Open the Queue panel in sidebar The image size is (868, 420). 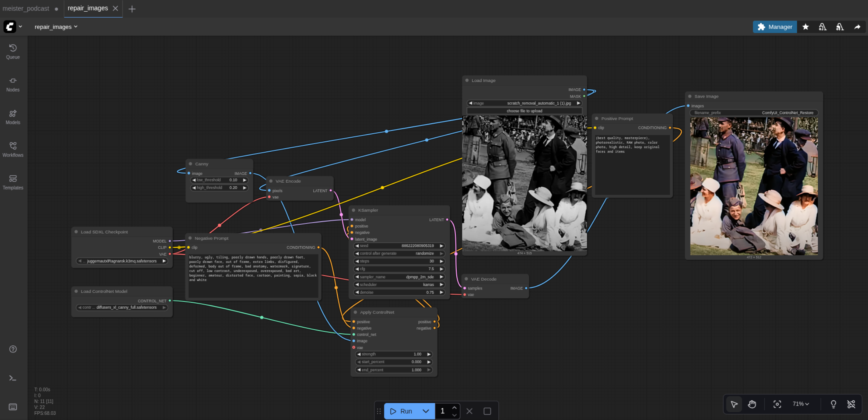point(13,51)
